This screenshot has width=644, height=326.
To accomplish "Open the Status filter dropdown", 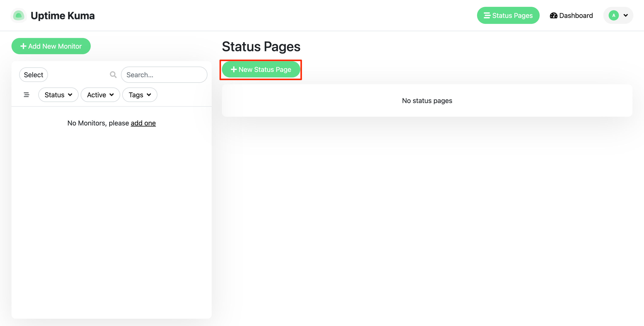I will point(58,95).
